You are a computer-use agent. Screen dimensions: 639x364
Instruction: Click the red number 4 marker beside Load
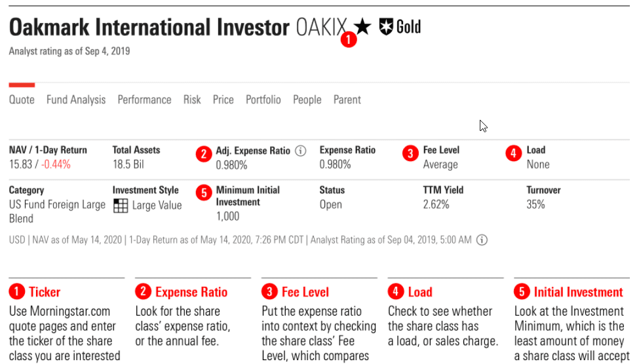(514, 154)
